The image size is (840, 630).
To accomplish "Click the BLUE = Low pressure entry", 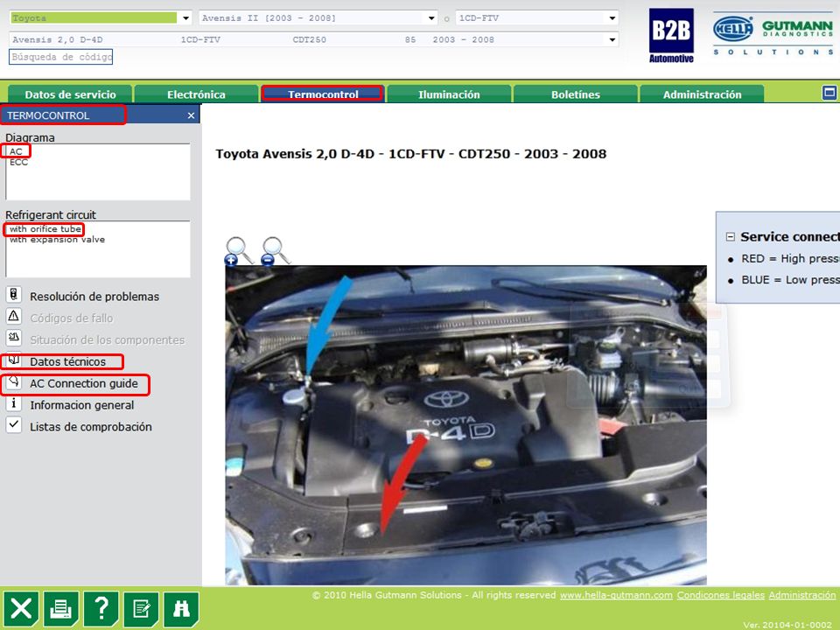I will 790,280.
